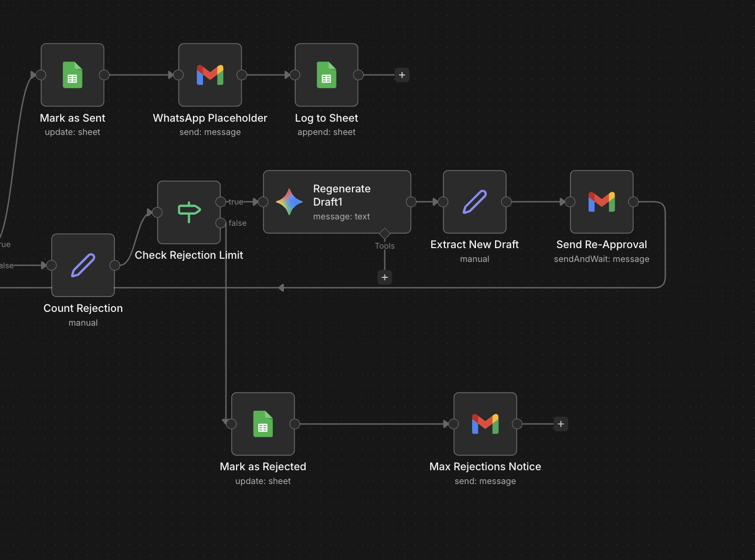Click the 'Count Rejection' label
The width and height of the screenshot is (755, 560).
coord(83,308)
